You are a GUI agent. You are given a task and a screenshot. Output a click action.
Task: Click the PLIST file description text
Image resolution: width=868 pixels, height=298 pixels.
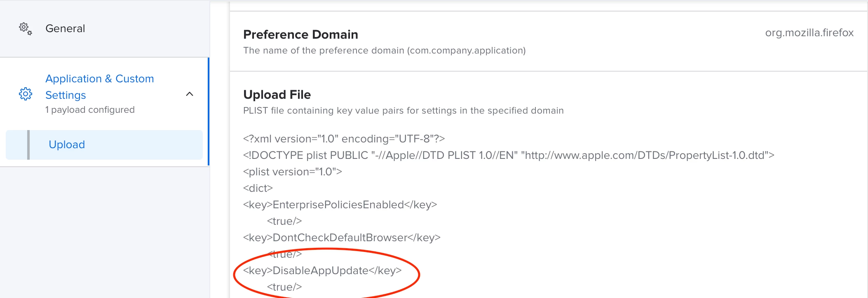(403, 111)
